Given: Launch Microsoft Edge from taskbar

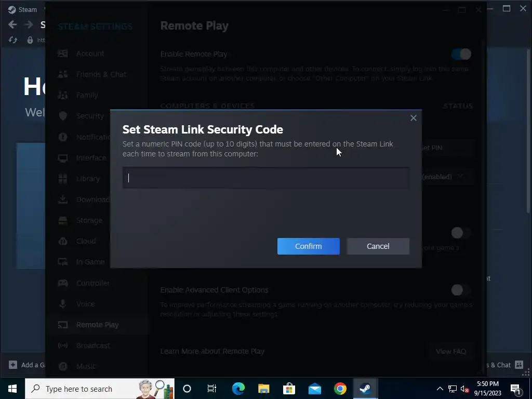Looking at the screenshot, I should [238, 389].
